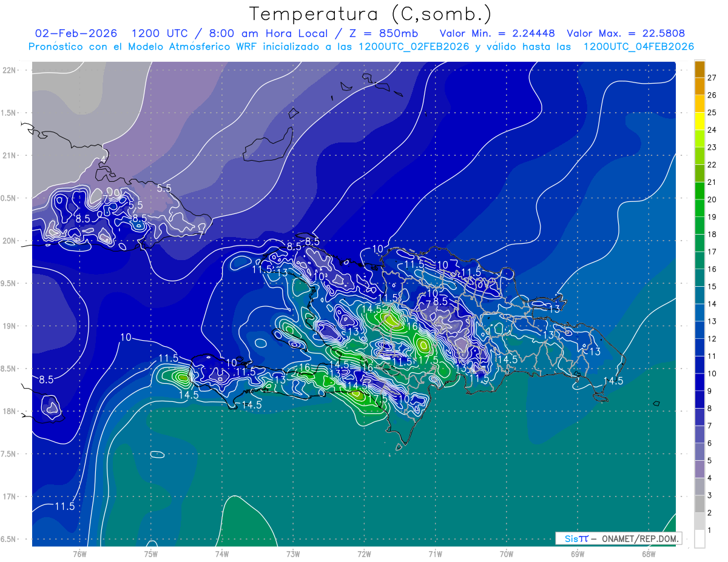Click the 68W longitude axis label
Image resolution: width=728 pixels, height=562 pixels.
pos(648,554)
